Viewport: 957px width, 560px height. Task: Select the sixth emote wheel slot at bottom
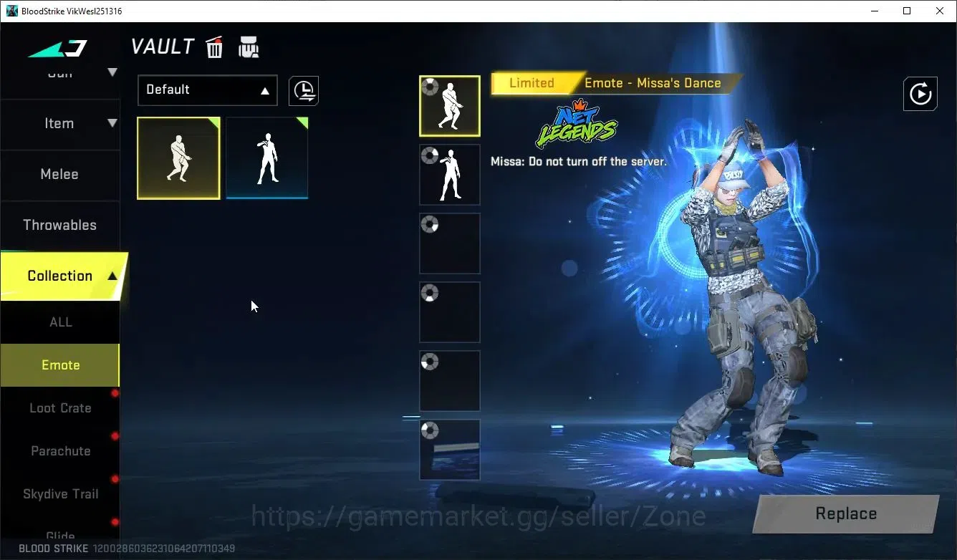click(450, 450)
